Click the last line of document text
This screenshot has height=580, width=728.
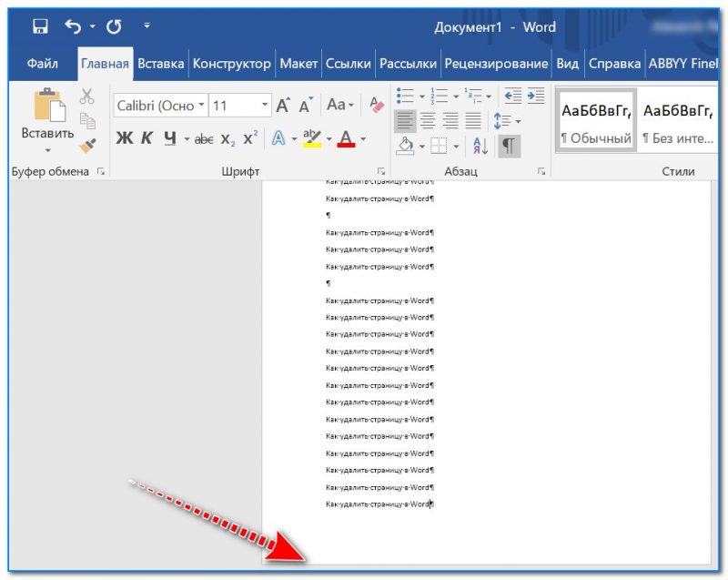[x=379, y=504]
